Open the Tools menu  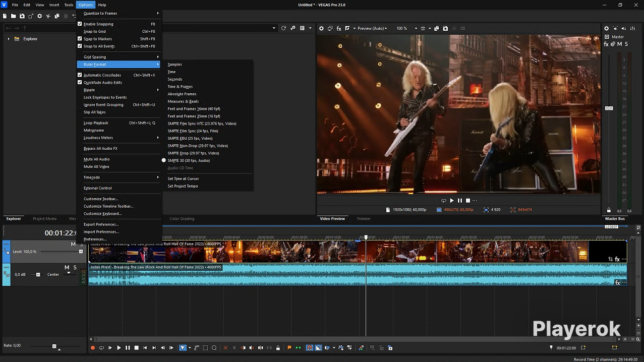69,5
